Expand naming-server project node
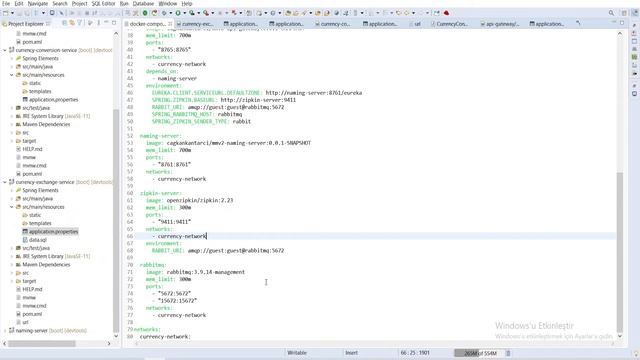This screenshot has width=640, height=360. point(5,331)
